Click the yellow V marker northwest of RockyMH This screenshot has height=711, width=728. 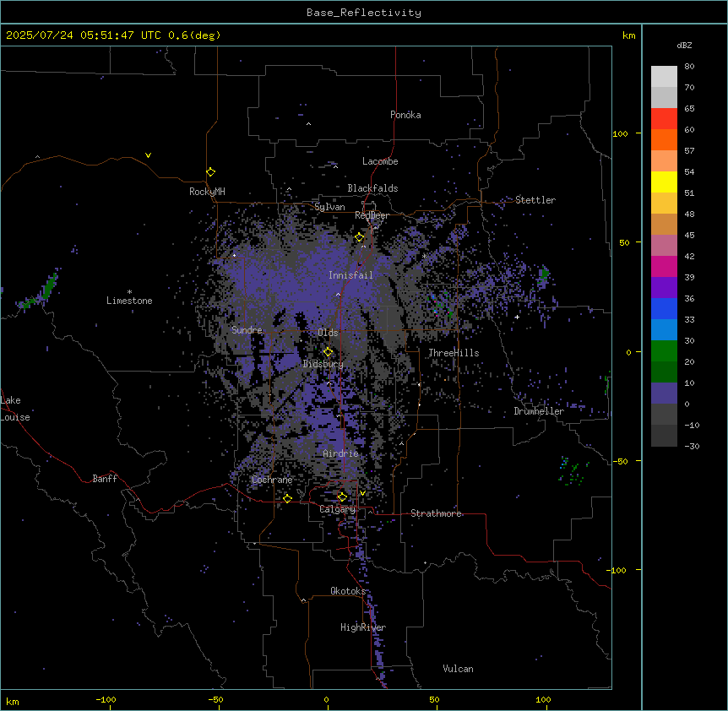tap(148, 155)
